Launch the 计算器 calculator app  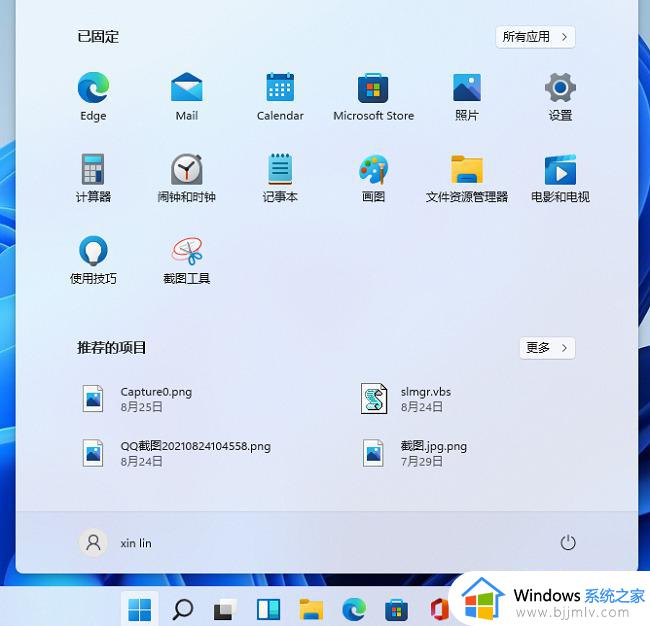pos(93,178)
